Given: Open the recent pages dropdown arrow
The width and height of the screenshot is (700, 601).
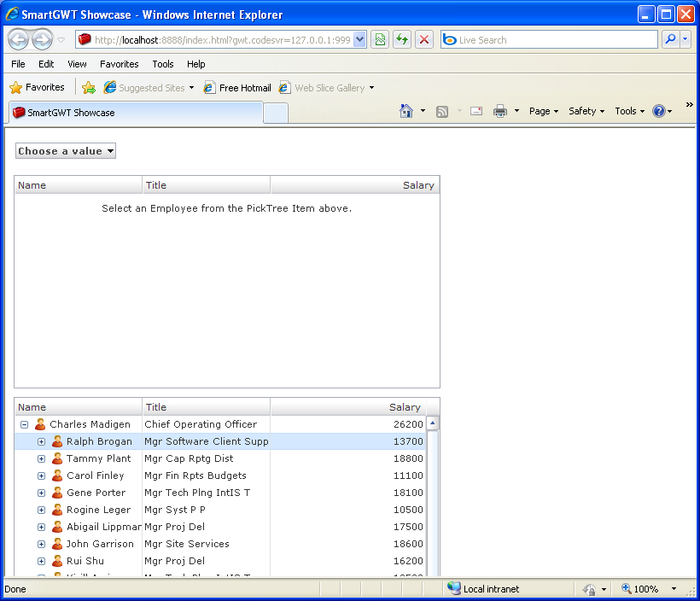Looking at the screenshot, I should (61, 40).
